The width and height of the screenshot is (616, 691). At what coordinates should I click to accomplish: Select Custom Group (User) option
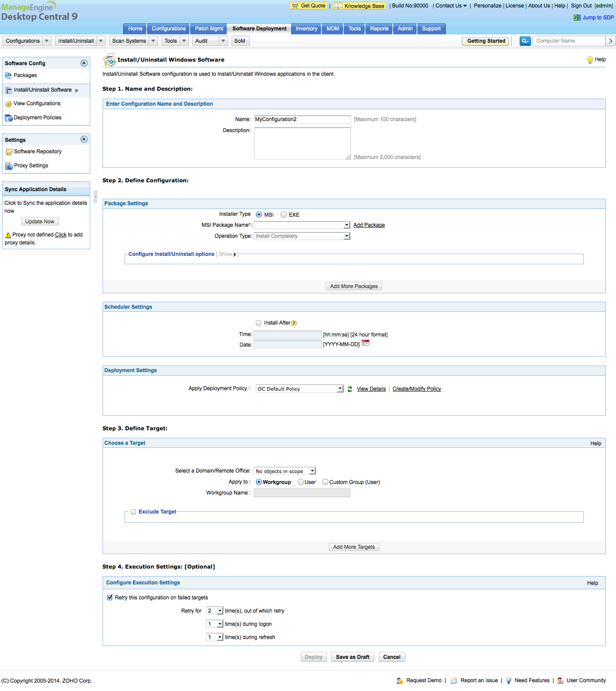pyautogui.click(x=325, y=482)
